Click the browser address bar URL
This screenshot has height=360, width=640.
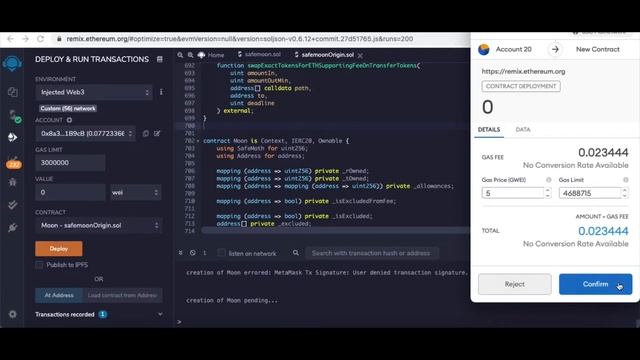[240, 39]
